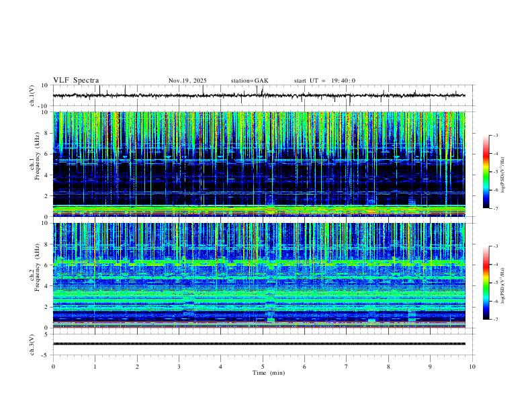Click the date "Nov.19, 2025"
The image size is (532, 411).
pyautogui.click(x=187, y=81)
